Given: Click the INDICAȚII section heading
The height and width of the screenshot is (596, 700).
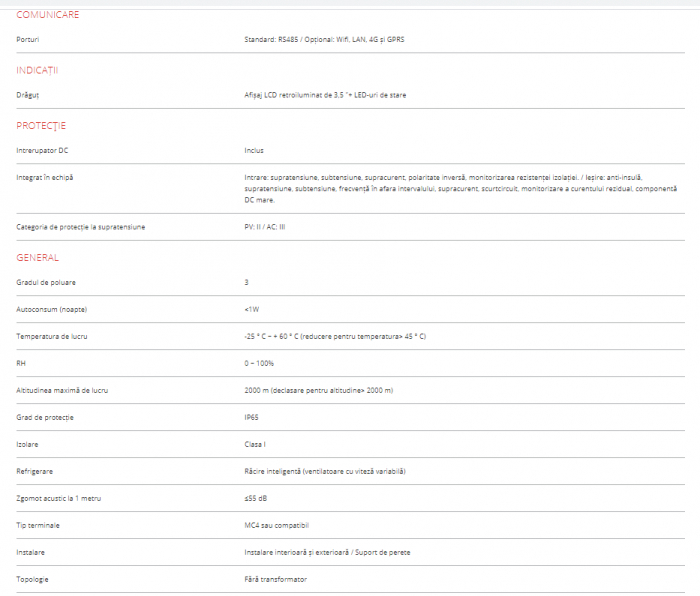Looking at the screenshot, I should point(38,70).
